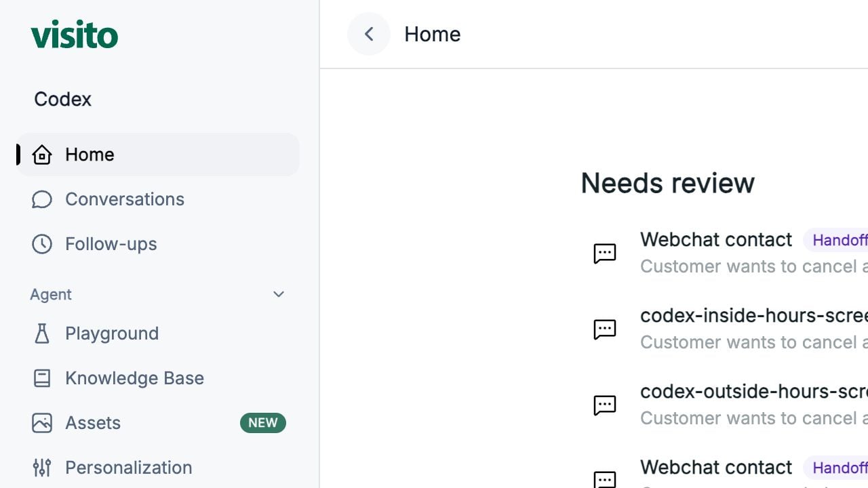Click the visito logo
This screenshot has width=868, height=488.
point(75,34)
